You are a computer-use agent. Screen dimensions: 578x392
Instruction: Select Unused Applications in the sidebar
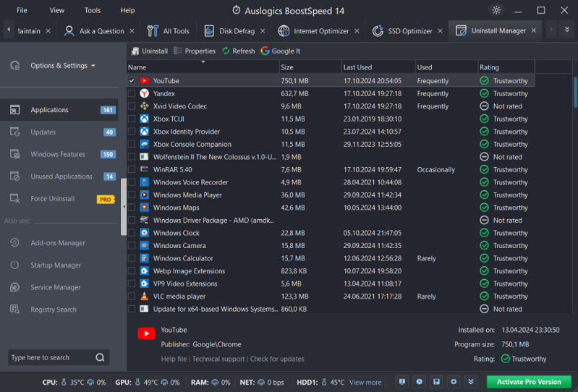point(59,176)
